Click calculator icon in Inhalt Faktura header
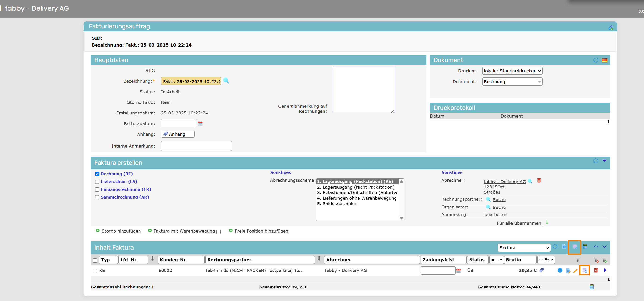 coord(585,246)
